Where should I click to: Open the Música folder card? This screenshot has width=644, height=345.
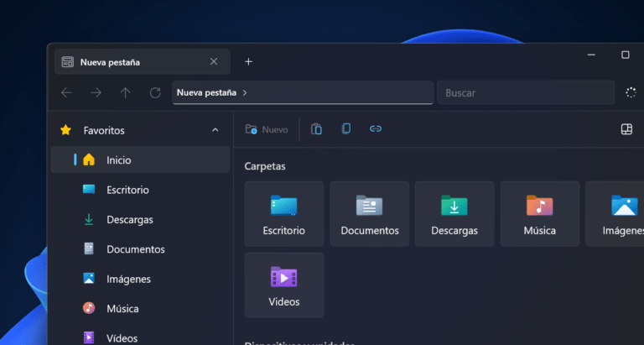click(540, 214)
